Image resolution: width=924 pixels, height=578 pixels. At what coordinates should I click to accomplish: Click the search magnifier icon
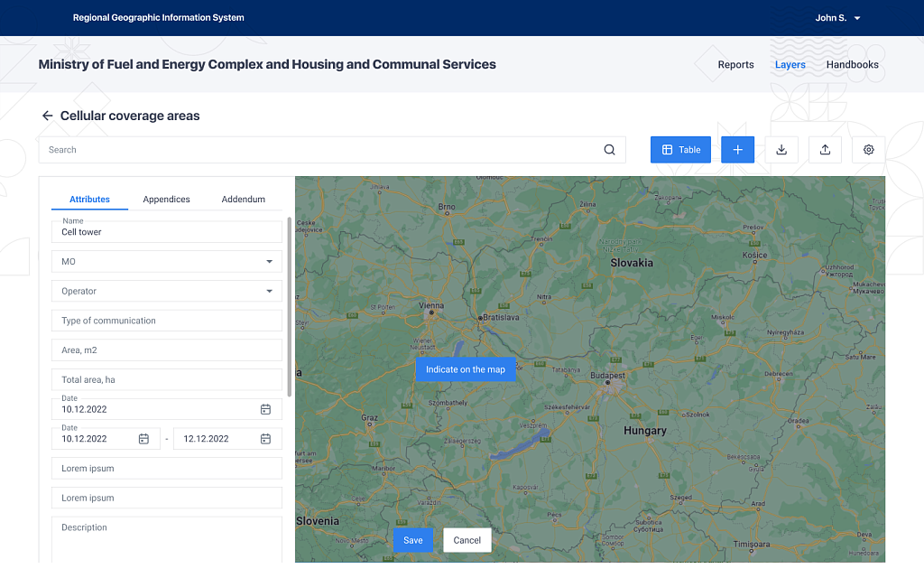(609, 150)
